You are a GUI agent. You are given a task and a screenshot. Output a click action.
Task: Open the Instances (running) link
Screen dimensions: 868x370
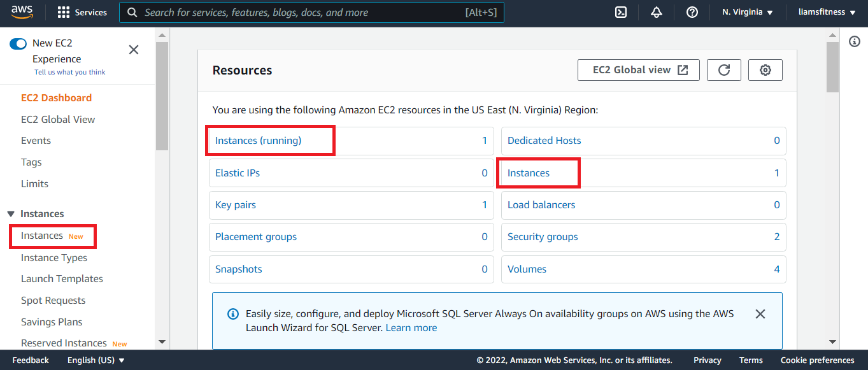click(x=258, y=141)
